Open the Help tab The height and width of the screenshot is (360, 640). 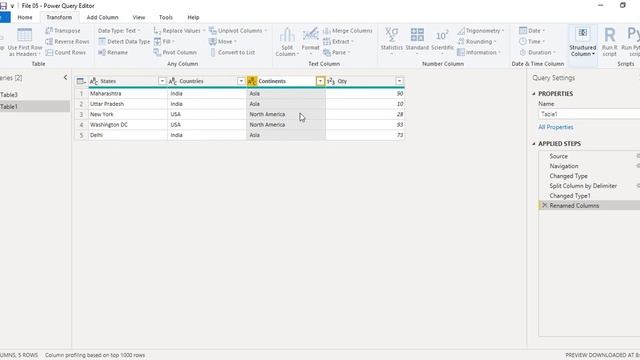coord(193,18)
